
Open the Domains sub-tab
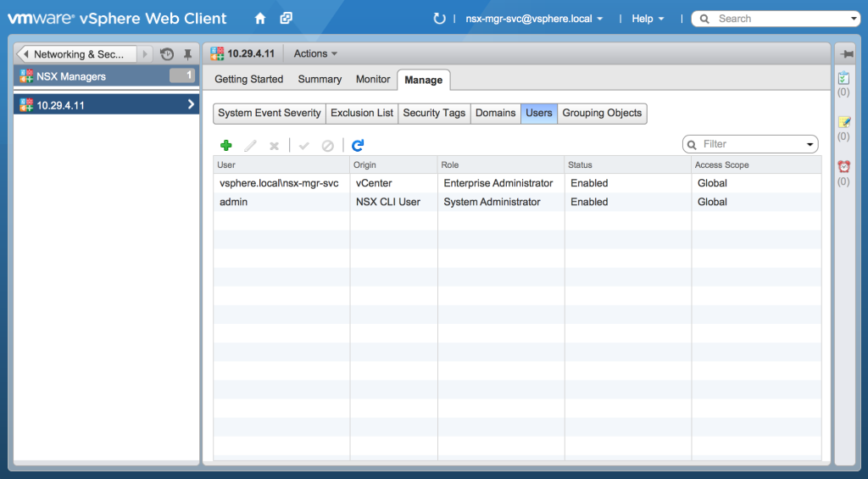tap(495, 113)
